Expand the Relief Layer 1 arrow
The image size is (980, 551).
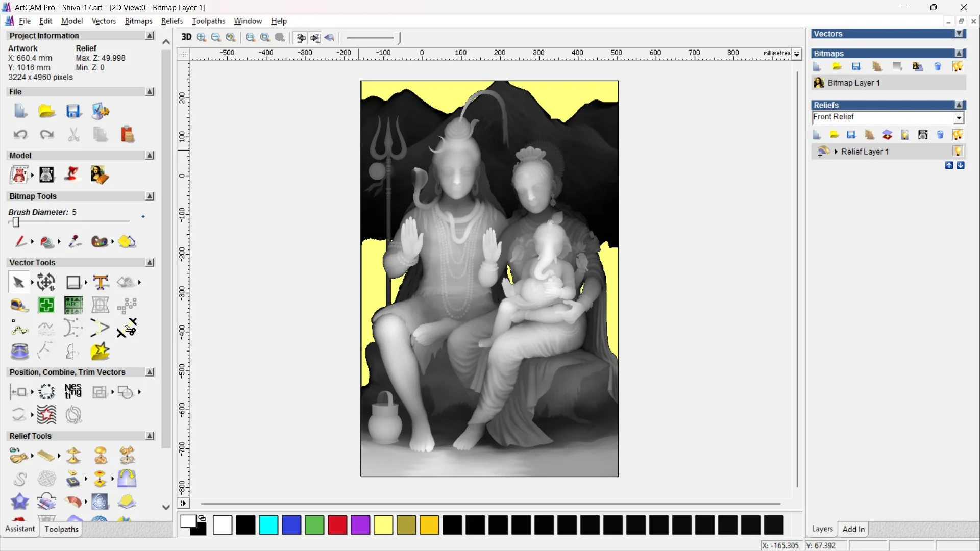coord(836,152)
